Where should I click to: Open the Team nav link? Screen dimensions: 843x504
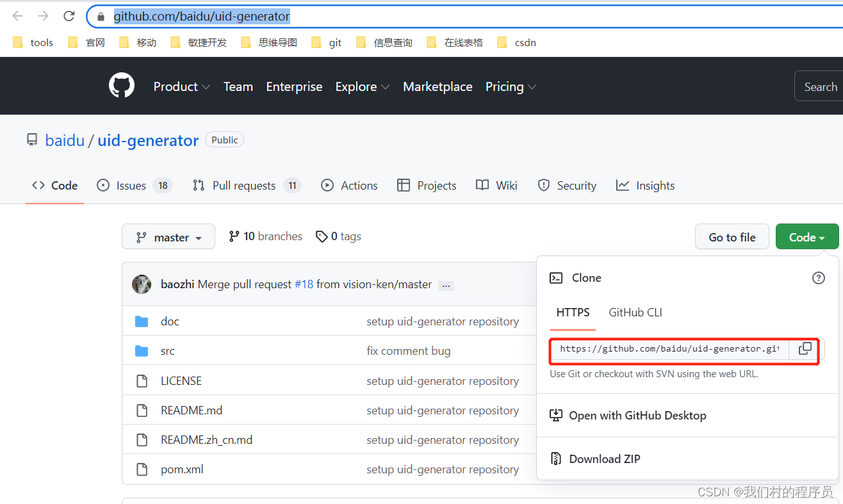click(238, 86)
